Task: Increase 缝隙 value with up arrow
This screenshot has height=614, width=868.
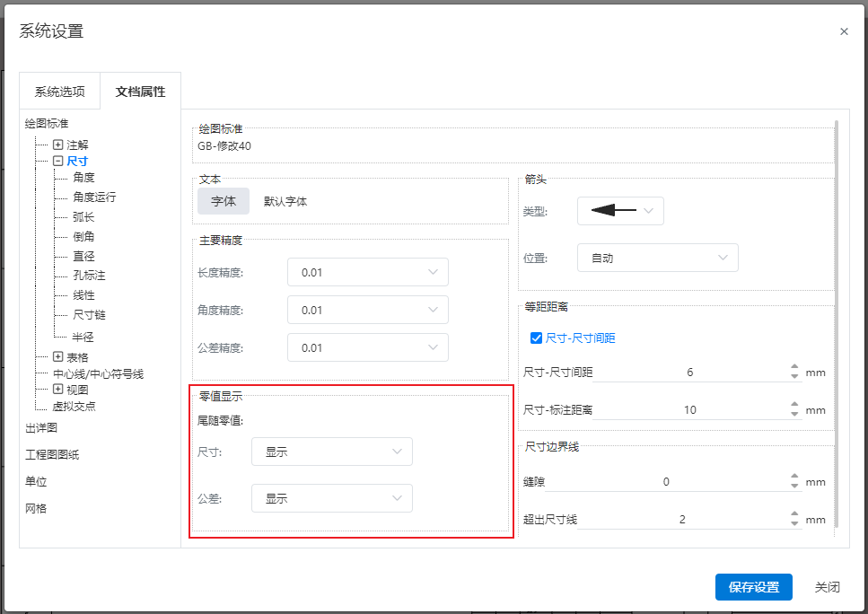Action: [x=794, y=477]
